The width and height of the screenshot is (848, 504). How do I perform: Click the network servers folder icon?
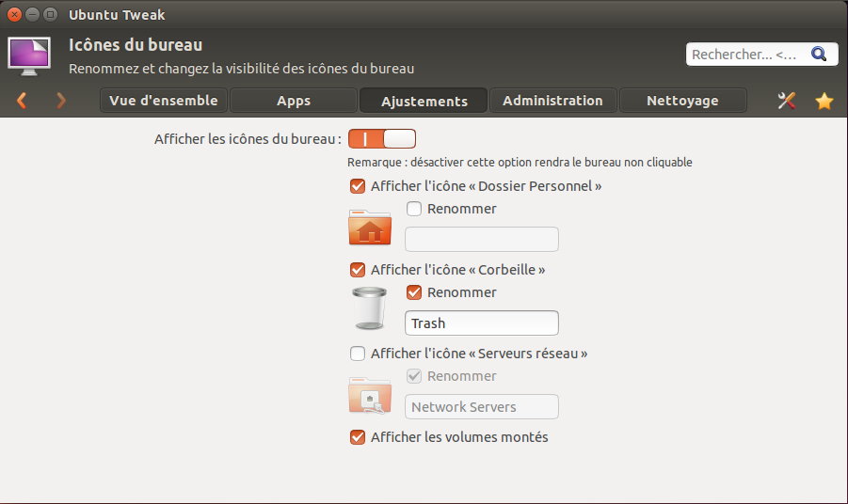tap(370, 396)
